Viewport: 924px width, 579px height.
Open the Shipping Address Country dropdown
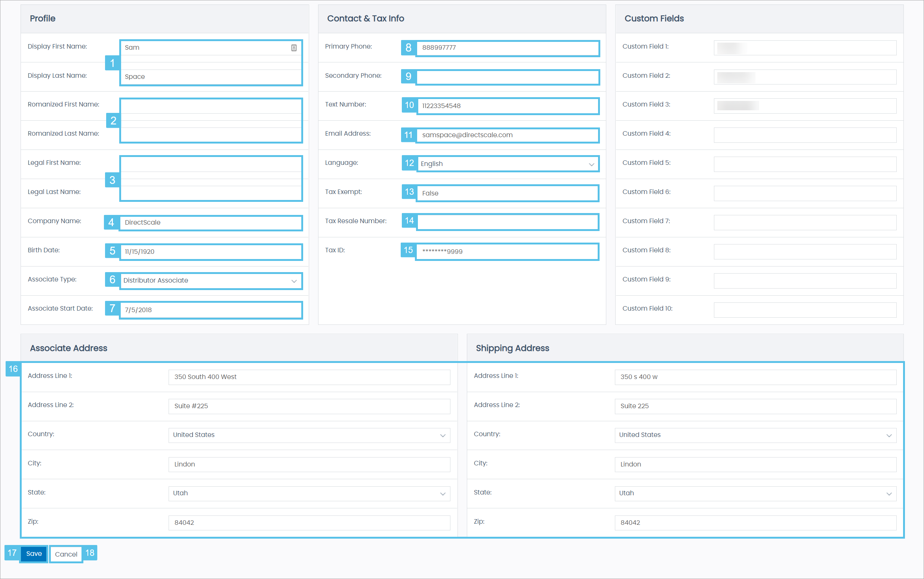tap(755, 435)
